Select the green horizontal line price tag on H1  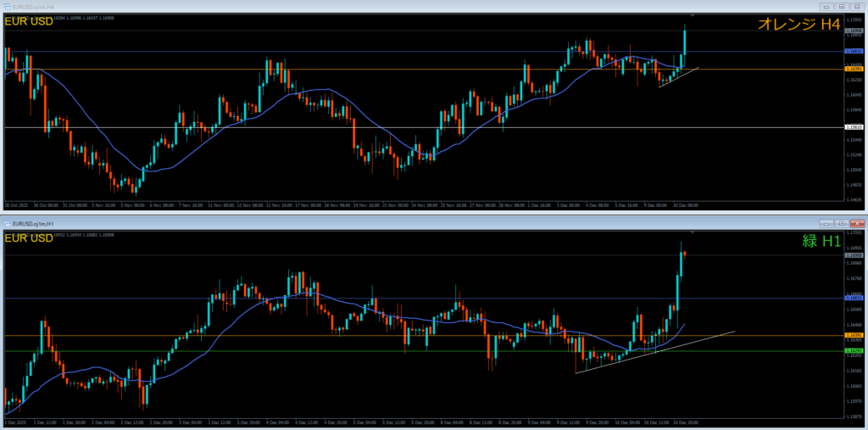point(854,350)
